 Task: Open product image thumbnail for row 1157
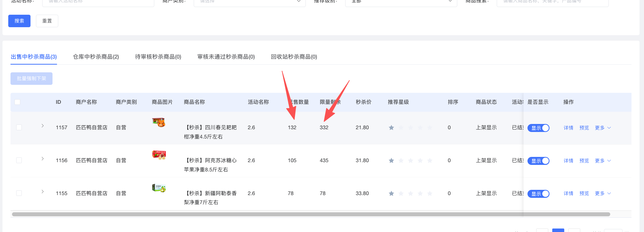pos(159,122)
